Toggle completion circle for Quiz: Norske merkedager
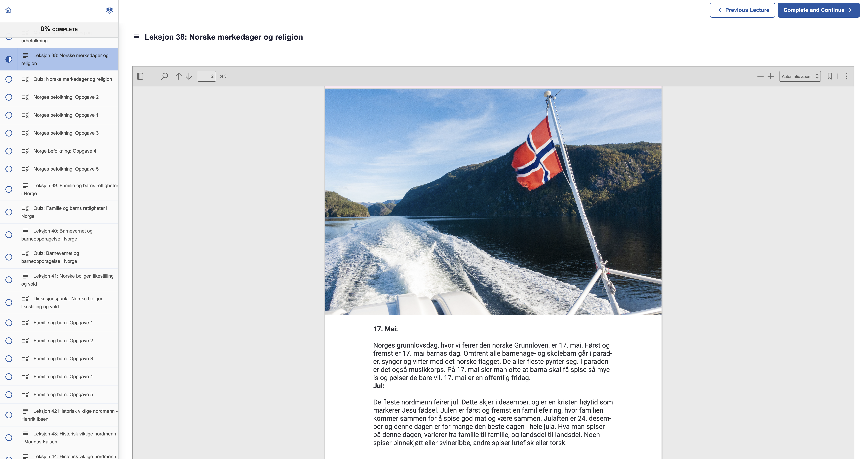The image size is (868, 459). 9,79
